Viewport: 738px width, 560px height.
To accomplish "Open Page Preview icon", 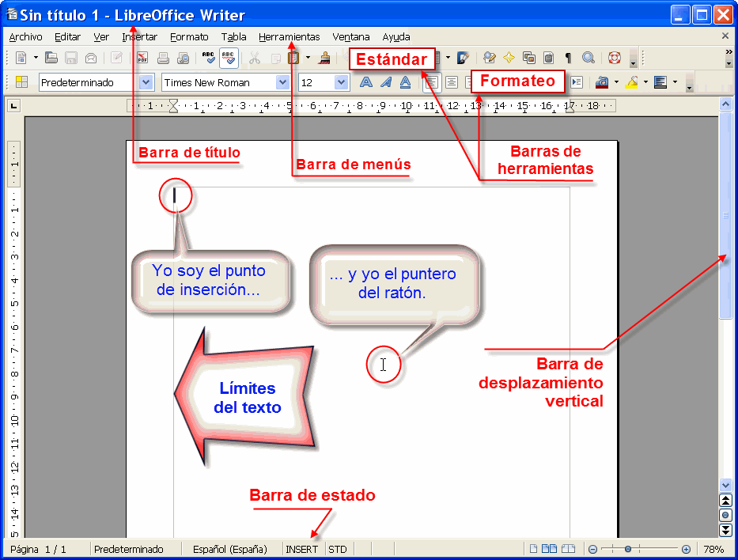I will tap(183, 58).
